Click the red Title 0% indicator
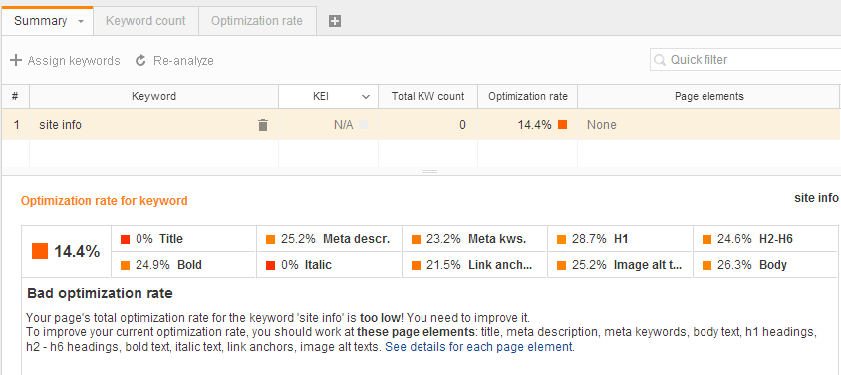This screenshot has width=841, height=375. (x=126, y=239)
